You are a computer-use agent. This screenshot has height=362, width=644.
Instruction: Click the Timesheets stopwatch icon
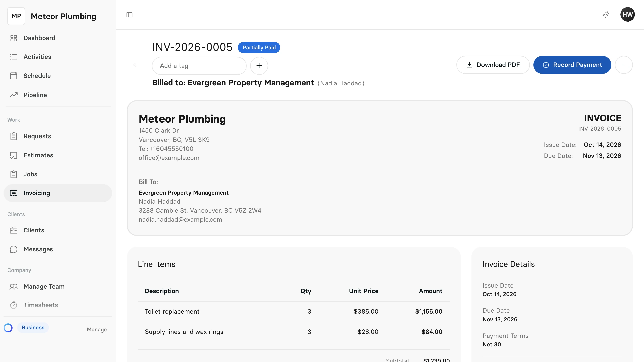click(14, 305)
